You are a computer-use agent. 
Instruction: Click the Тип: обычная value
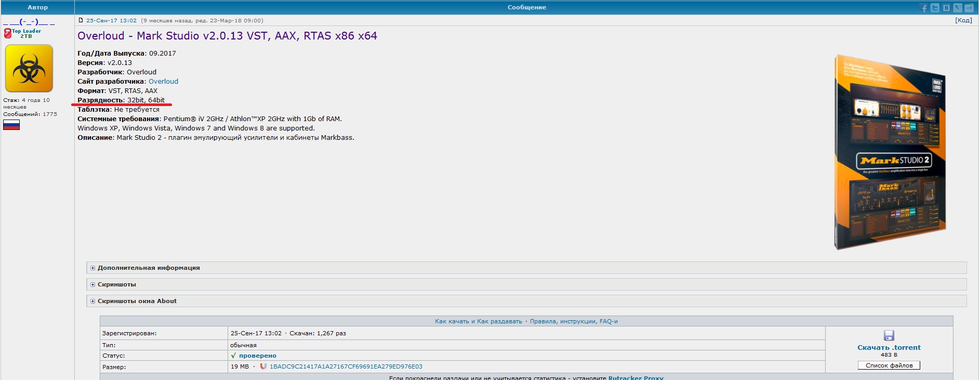[243, 345]
